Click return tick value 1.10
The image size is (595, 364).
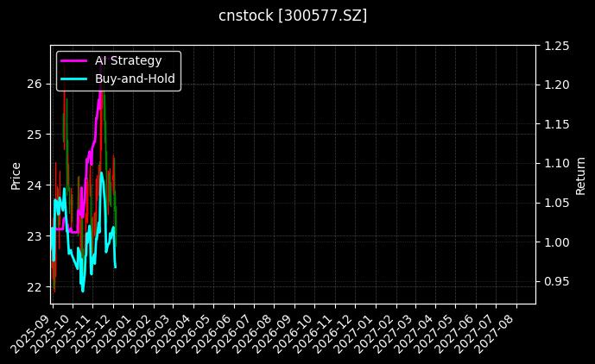pos(557,163)
